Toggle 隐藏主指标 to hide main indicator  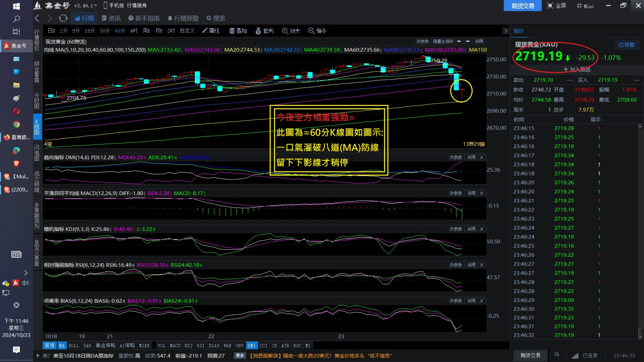click(x=443, y=41)
